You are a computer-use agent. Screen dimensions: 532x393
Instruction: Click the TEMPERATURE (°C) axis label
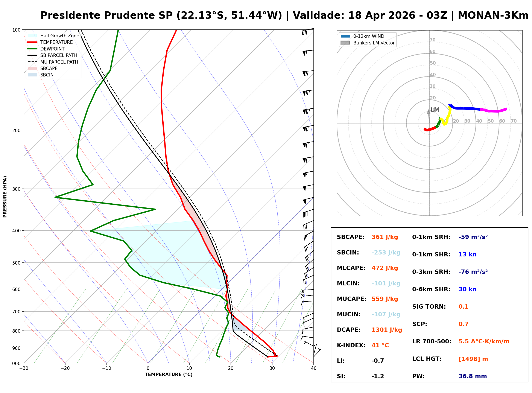pos(169,375)
